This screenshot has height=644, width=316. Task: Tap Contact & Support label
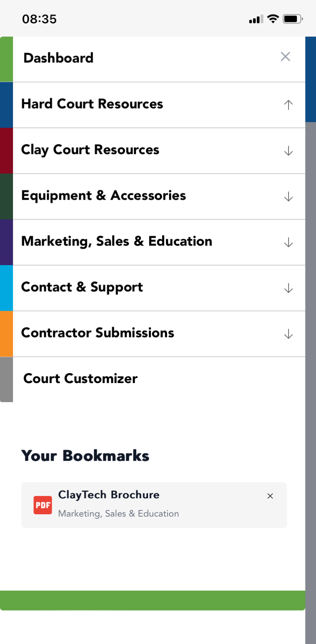(82, 287)
